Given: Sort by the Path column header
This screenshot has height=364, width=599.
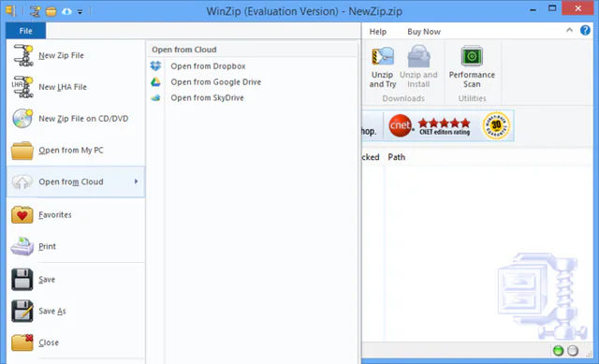Looking at the screenshot, I should click(397, 157).
